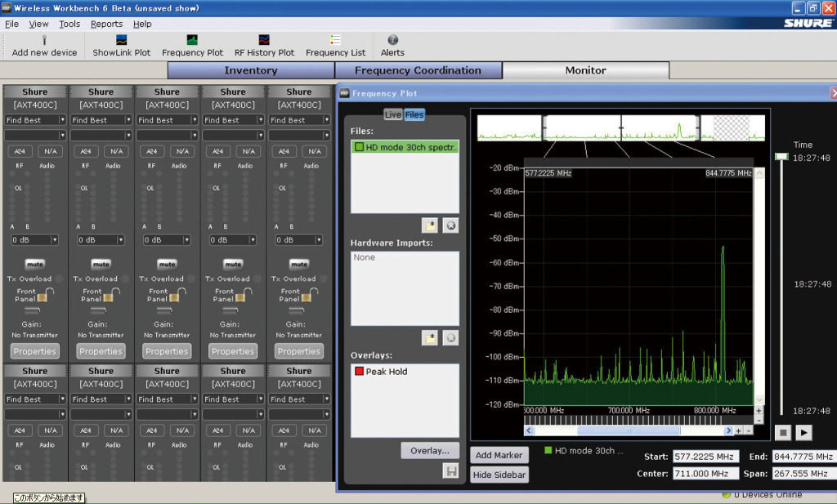Click the Add Marker button
Screen dimensions: 837x504
pyautogui.click(x=499, y=455)
